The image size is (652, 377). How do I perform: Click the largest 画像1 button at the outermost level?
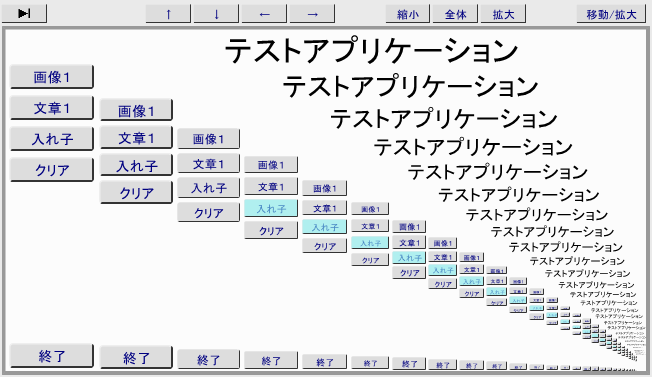[52, 77]
